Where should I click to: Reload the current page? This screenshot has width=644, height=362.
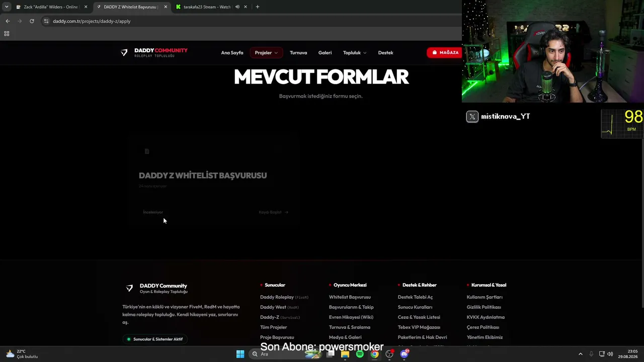click(32, 21)
